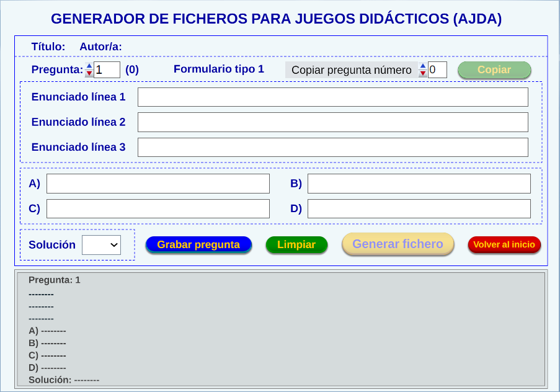Click inside the Enunciado línea 2 field

coord(332,122)
